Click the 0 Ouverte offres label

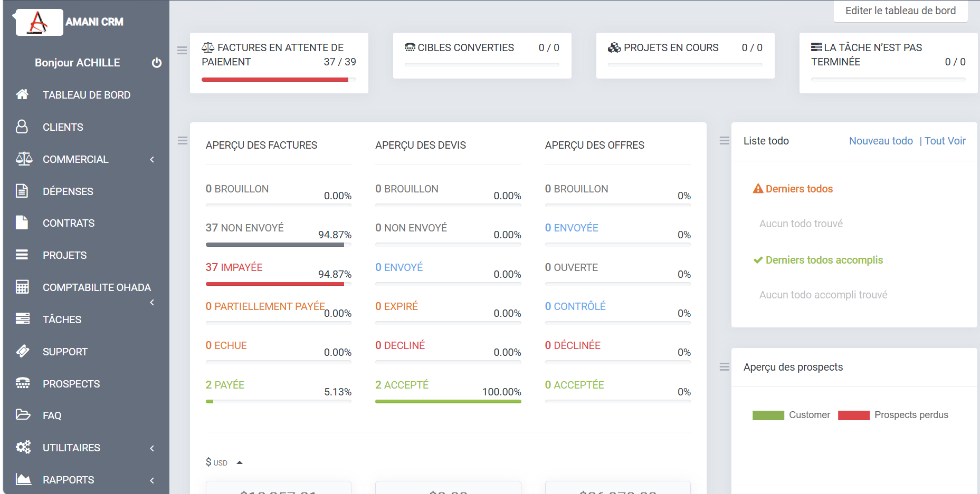coord(572,267)
